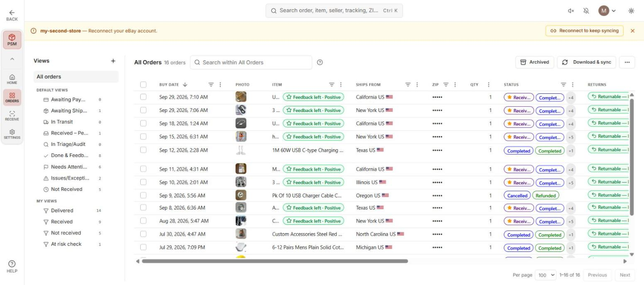Open the SETTINGS sidebar icon
The width and height of the screenshot is (644, 285).
[x=12, y=134]
